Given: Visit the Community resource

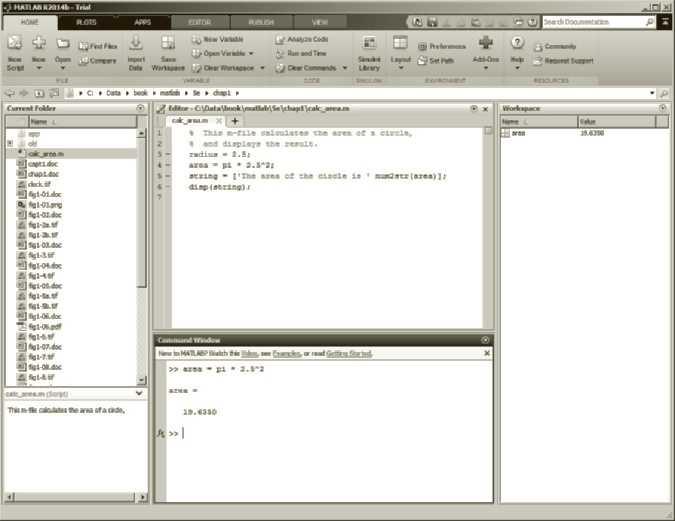Looking at the screenshot, I should coord(555,46).
